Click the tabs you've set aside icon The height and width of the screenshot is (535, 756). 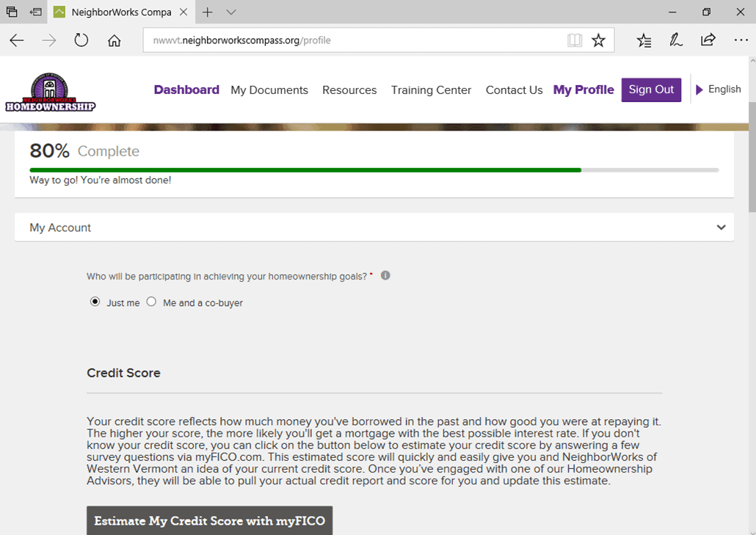(12, 12)
